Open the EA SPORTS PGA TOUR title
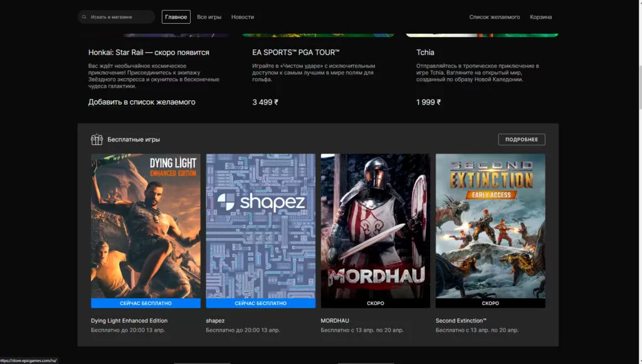 pyautogui.click(x=295, y=53)
